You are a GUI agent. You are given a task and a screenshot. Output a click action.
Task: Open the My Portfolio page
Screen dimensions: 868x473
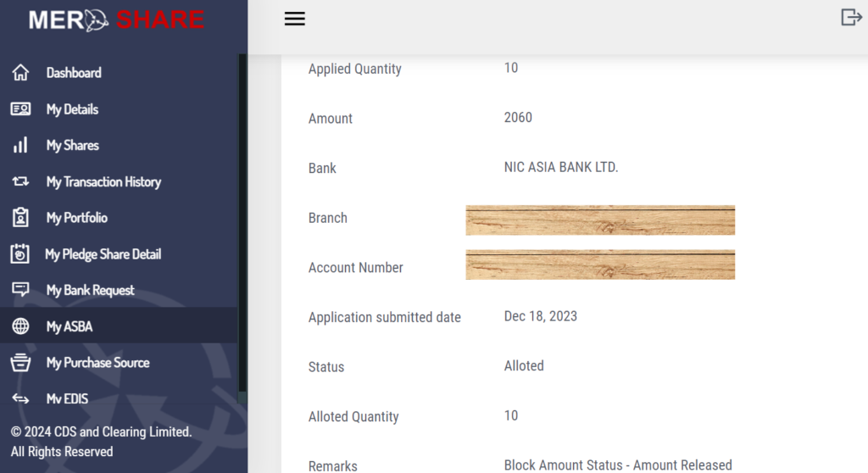(x=77, y=218)
